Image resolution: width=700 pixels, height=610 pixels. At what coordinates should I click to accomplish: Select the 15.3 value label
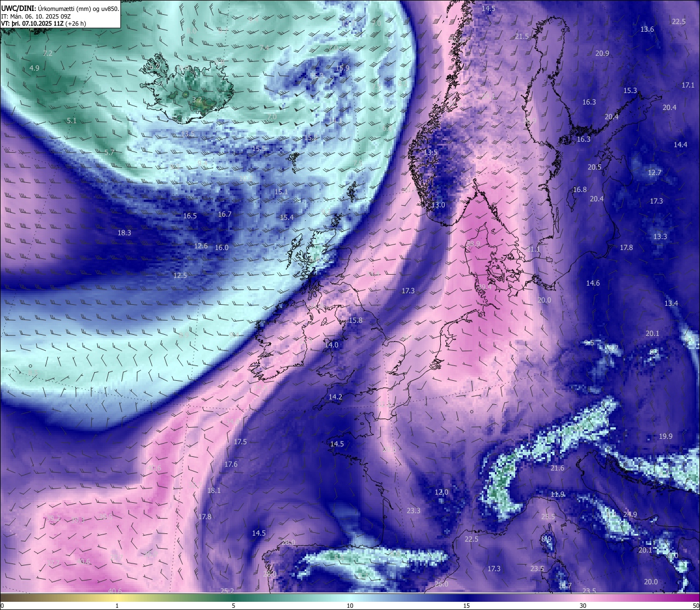pos(630,90)
